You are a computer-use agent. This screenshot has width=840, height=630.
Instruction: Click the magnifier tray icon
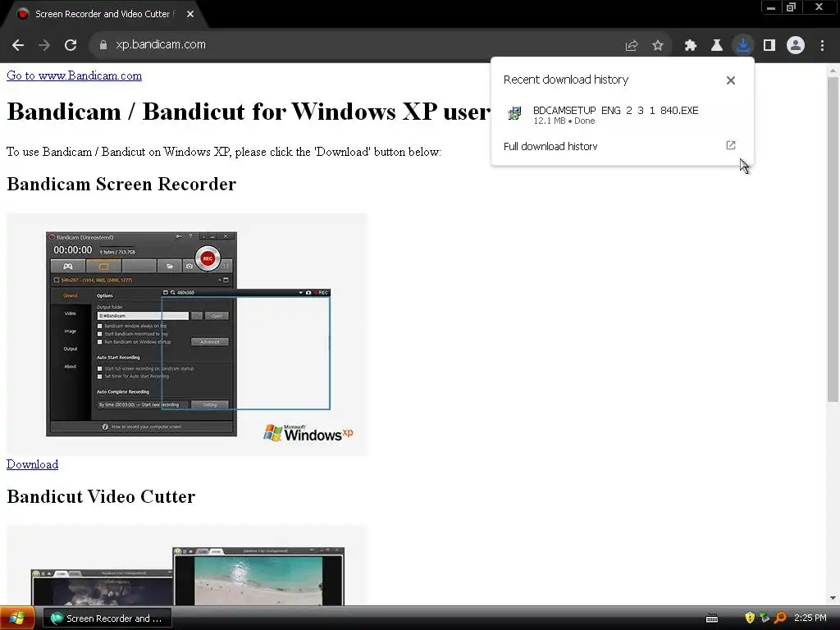pyautogui.click(x=781, y=618)
